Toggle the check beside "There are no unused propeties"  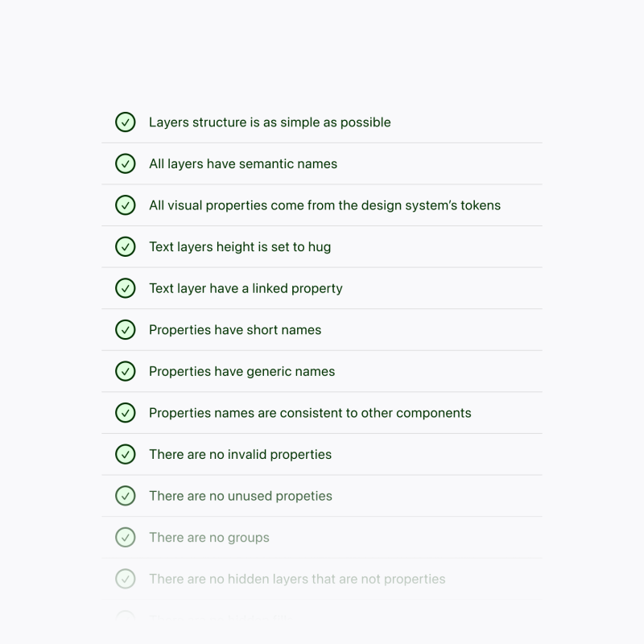[x=126, y=496]
